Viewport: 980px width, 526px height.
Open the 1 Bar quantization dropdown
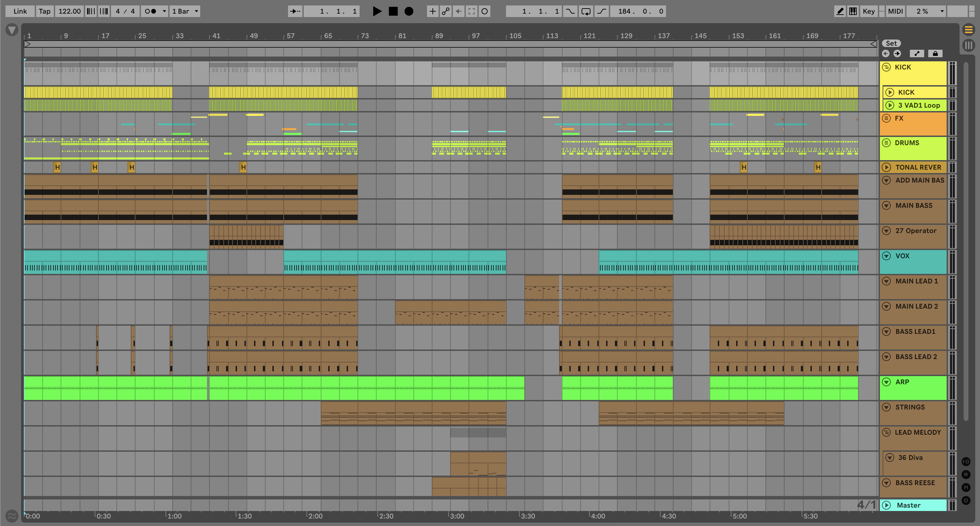(185, 11)
